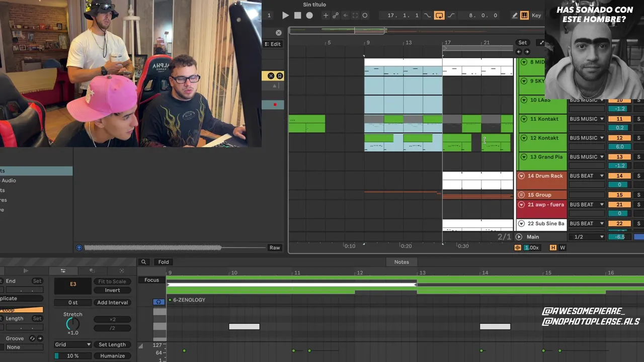The image size is (644, 362).
Task: Jump to next locator arrow
Action: (x=527, y=52)
